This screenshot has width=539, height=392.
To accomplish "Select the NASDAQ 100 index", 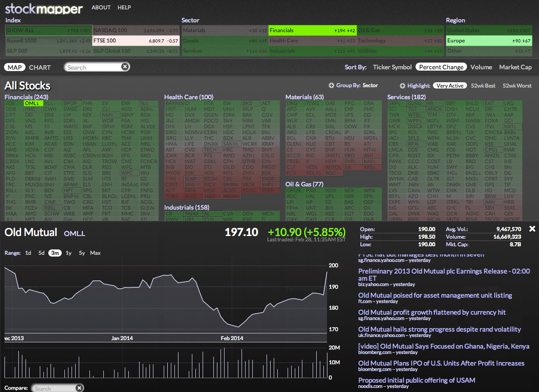I will point(136,30).
